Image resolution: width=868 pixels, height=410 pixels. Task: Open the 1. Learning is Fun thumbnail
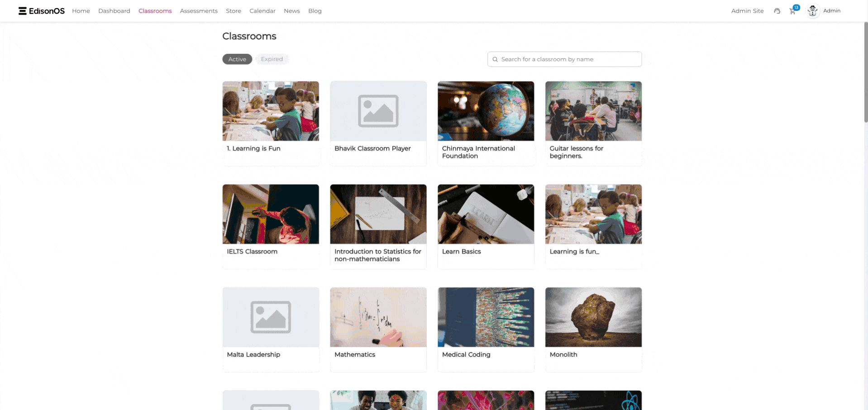(271, 111)
